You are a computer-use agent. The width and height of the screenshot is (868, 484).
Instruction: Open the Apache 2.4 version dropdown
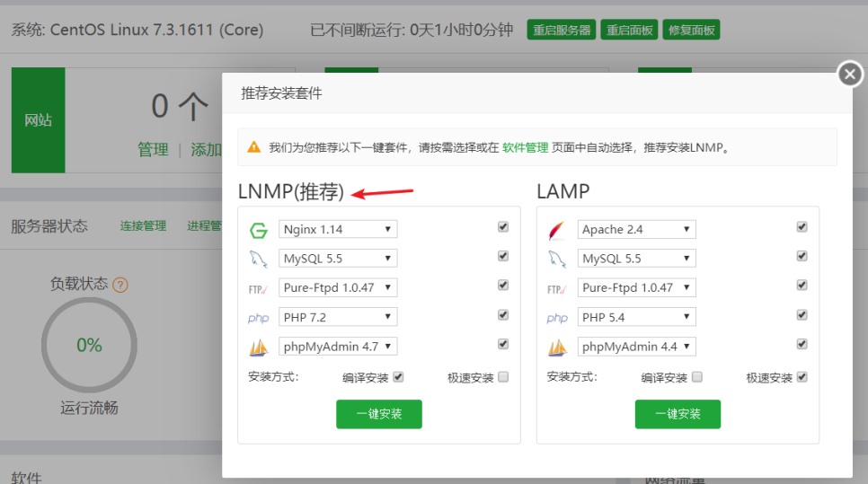[x=636, y=229]
